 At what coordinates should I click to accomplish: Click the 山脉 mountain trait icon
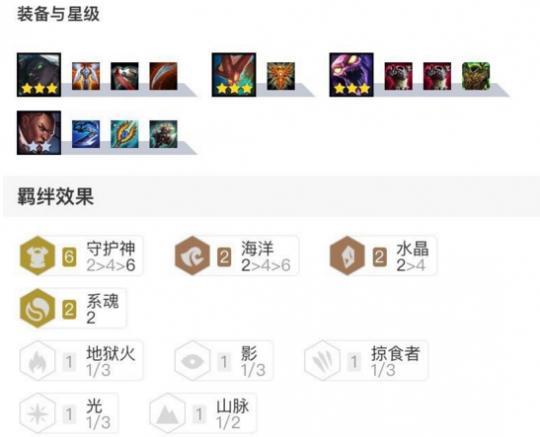(x=167, y=413)
